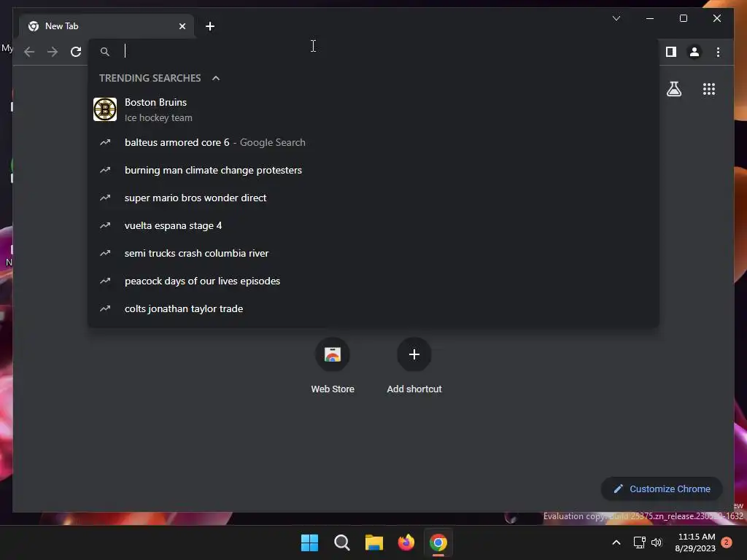
Task: Close the New Tab tab
Action: point(182,26)
